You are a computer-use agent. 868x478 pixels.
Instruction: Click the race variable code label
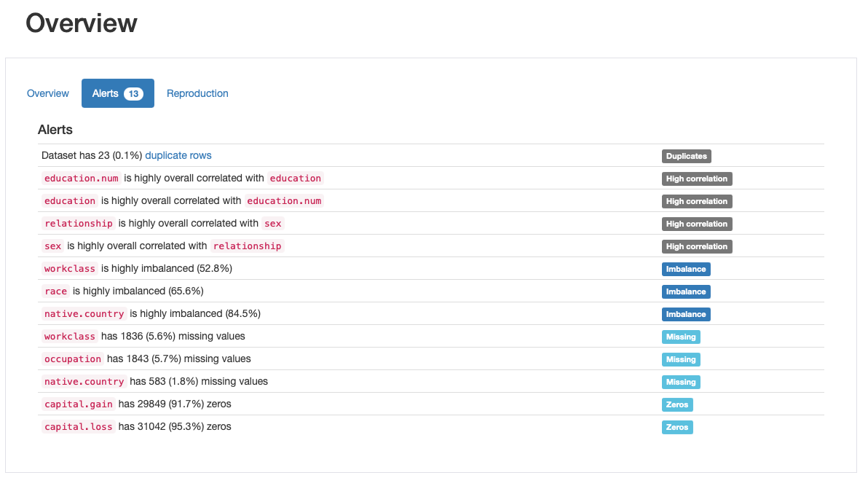[55, 291]
